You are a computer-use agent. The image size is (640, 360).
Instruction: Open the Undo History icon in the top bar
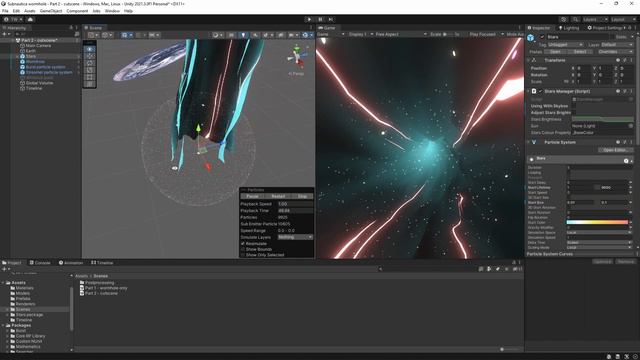[564, 19]
